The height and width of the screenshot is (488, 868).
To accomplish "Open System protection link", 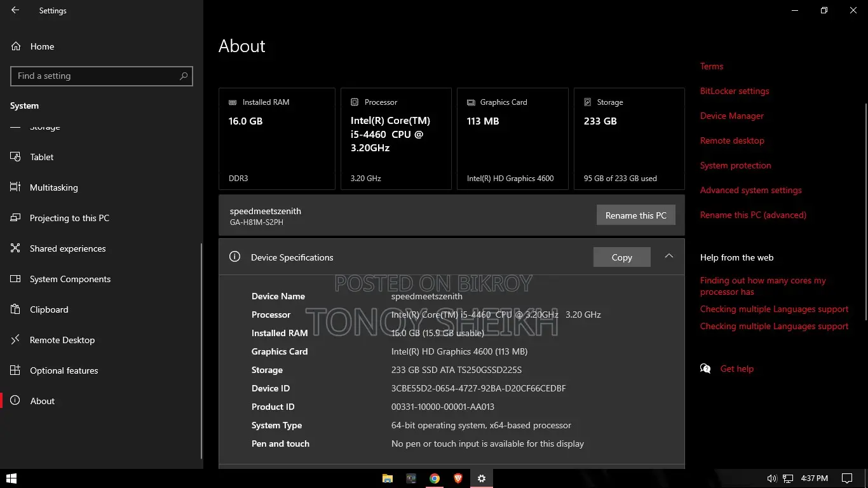I will (x=736, y=165).
